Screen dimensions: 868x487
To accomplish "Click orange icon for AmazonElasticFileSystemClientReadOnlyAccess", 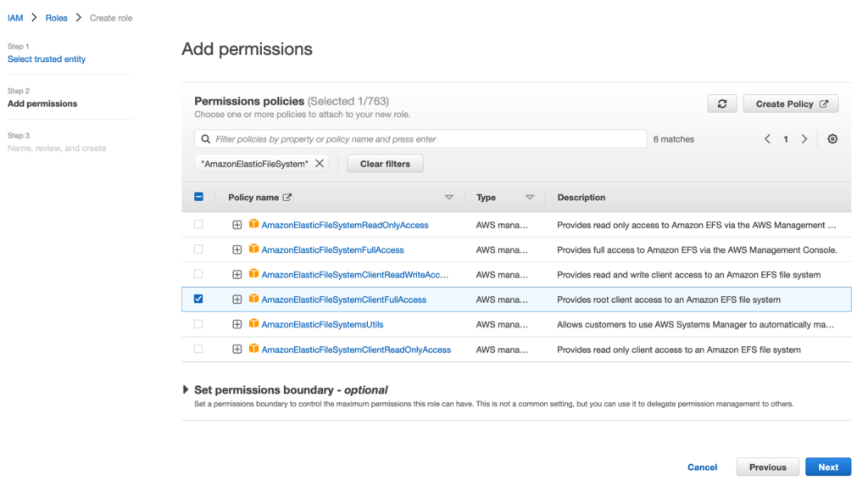I will [253, 349].
